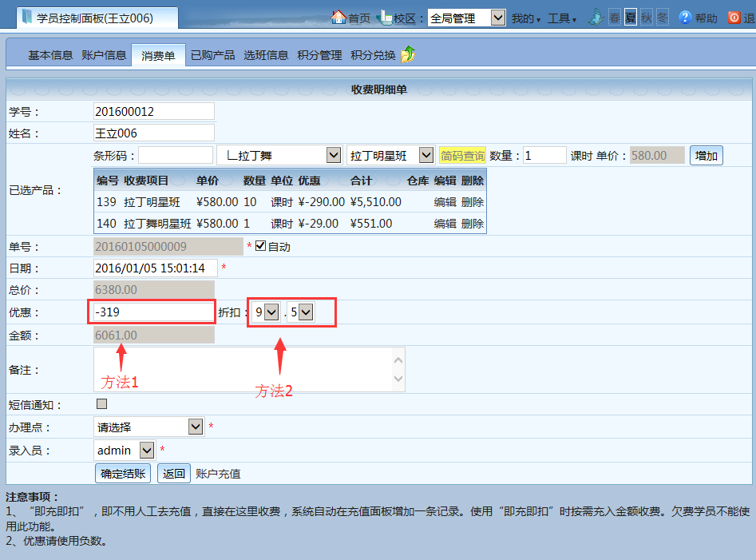
Task: Click the 条形码 input field
Action: 176,155
